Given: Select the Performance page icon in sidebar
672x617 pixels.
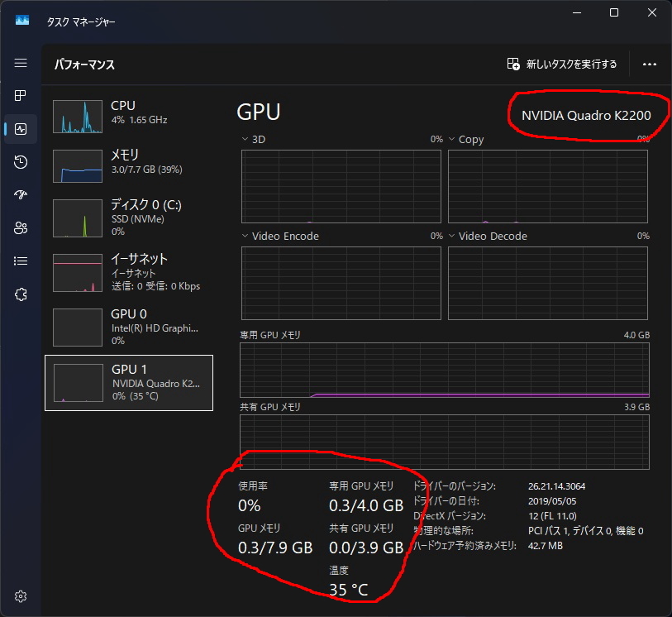Looking at the screenshot, I should (21, 129).
